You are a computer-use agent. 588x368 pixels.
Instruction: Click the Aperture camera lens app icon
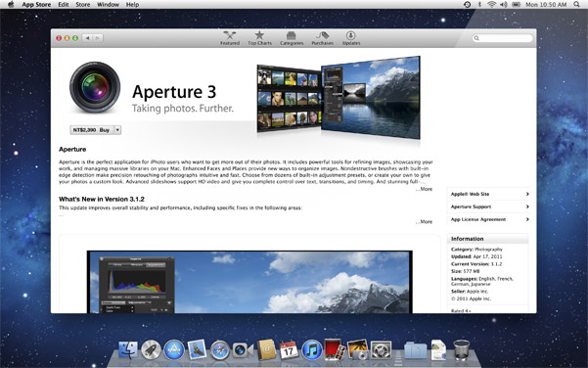click(x=95, y=87)
